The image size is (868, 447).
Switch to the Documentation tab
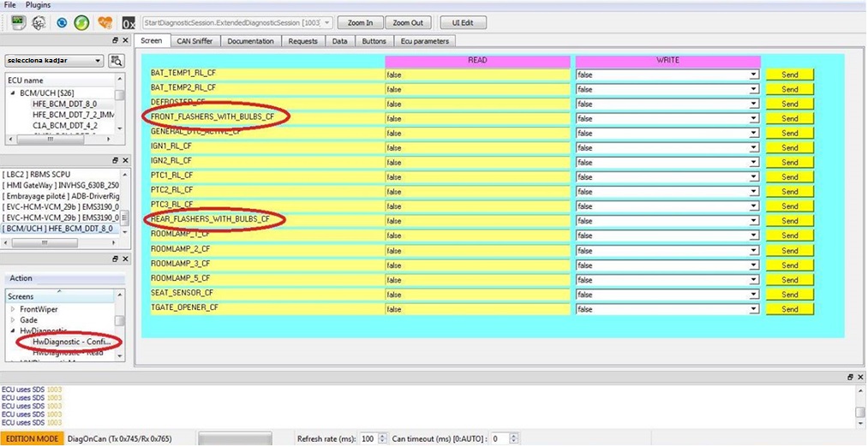click(251, 41)
